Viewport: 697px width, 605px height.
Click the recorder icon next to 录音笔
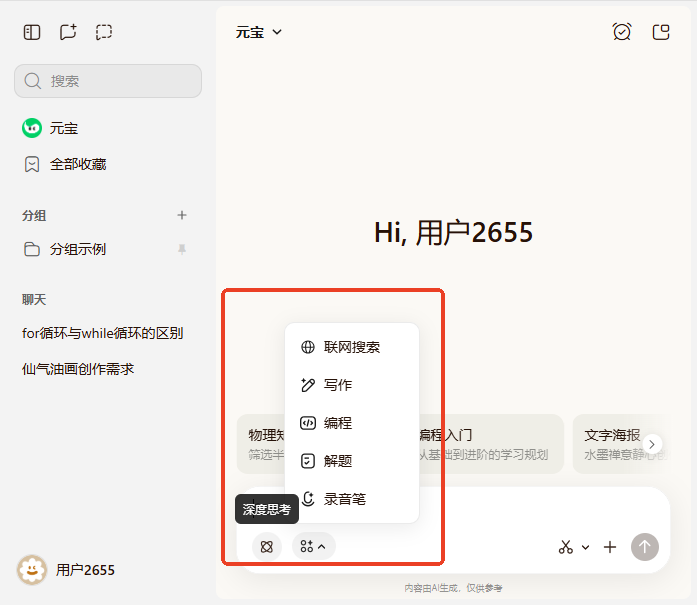pyautogui.click(x=308, y=499)
